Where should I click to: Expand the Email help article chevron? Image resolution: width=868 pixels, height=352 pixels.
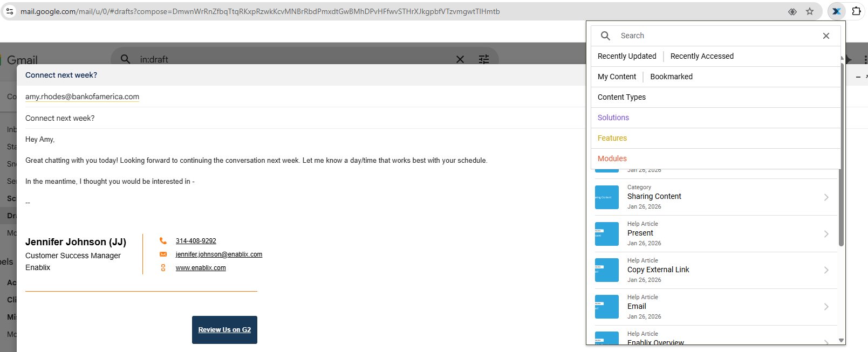tap(826, 307)
